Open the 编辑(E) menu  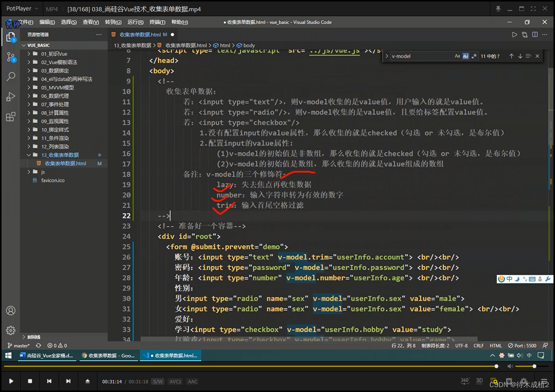47,22
